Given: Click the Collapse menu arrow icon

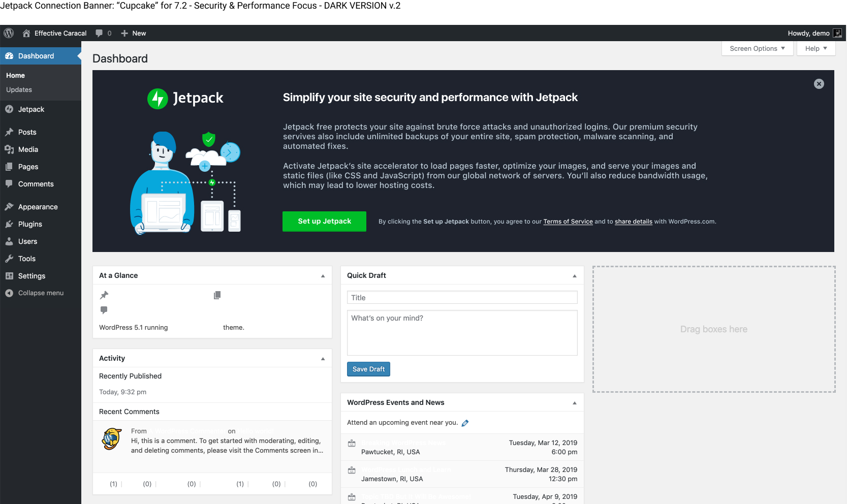Looking at the screenshot, I should click(x=9, y=293).
